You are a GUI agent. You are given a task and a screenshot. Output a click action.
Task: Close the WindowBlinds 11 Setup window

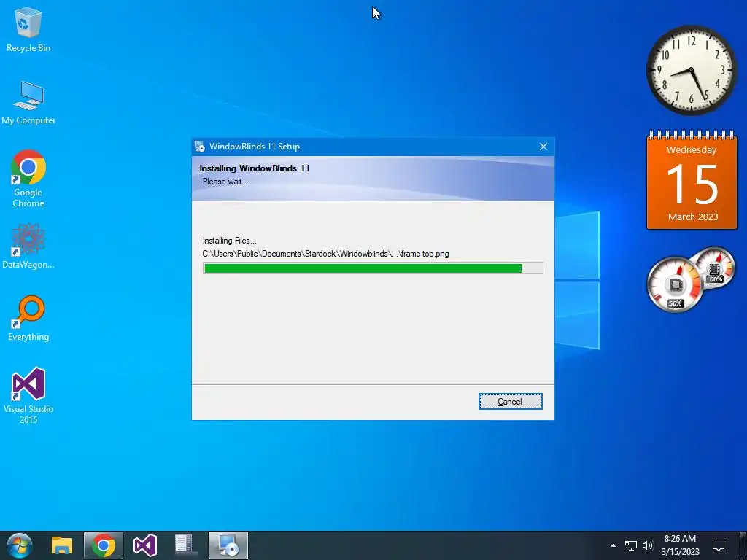(543, 147)
